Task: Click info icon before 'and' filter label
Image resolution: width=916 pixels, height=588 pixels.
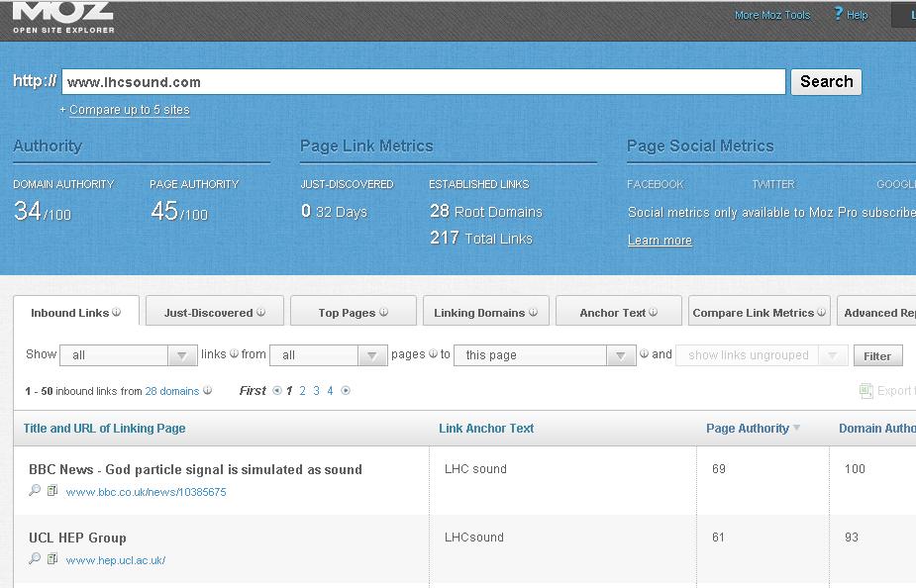Action: pyautogui.click(x=644, y=353)
